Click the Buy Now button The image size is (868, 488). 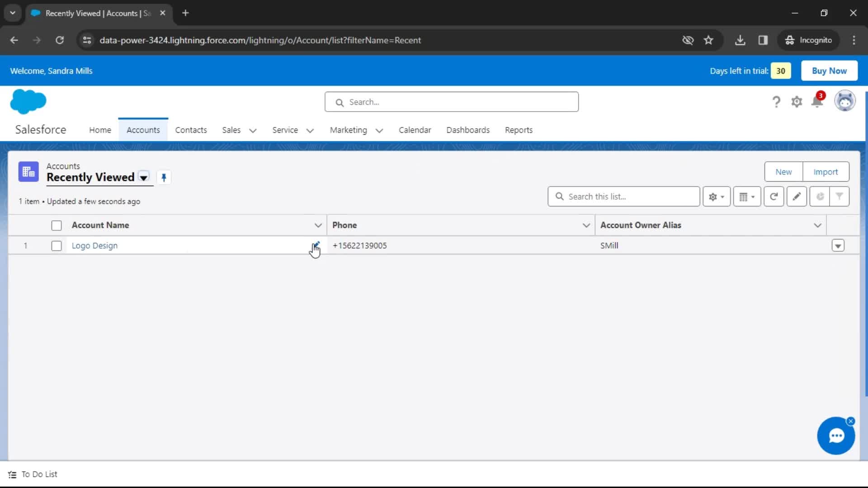click(829, 71)
